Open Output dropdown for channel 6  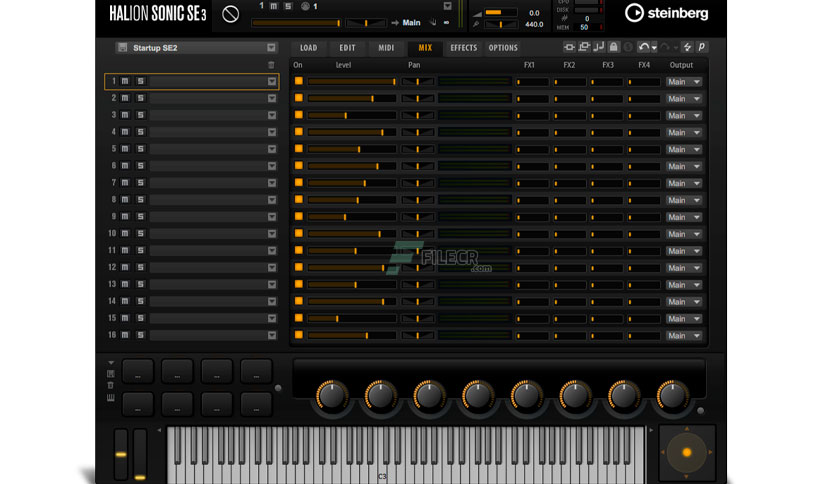pos(684,166)
